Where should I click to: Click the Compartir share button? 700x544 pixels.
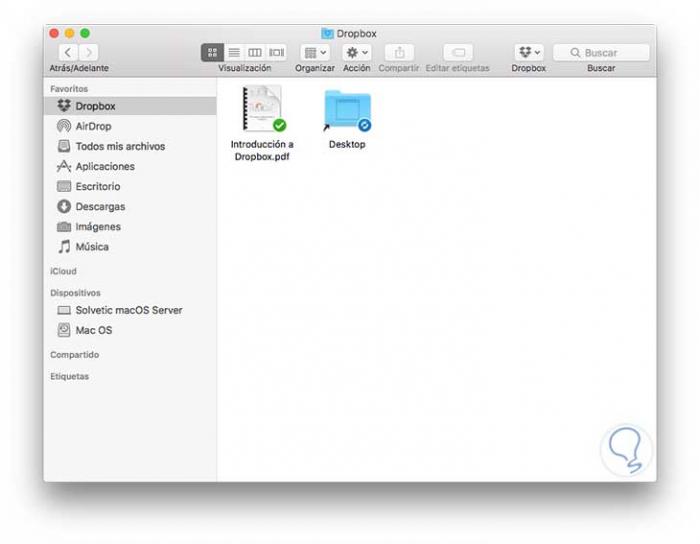pyautogui.click(x=400, y=53)
